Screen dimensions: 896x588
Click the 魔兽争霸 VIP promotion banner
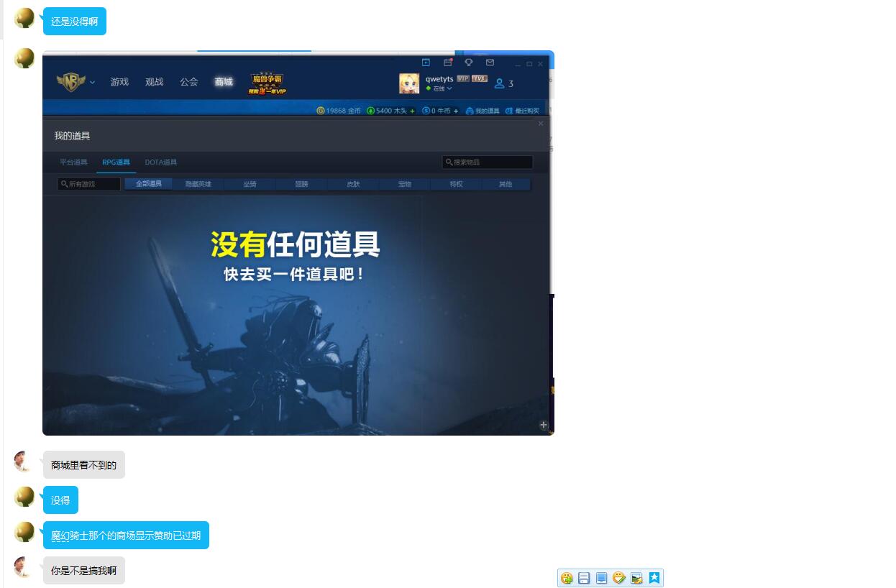click(x=268, y=83)
